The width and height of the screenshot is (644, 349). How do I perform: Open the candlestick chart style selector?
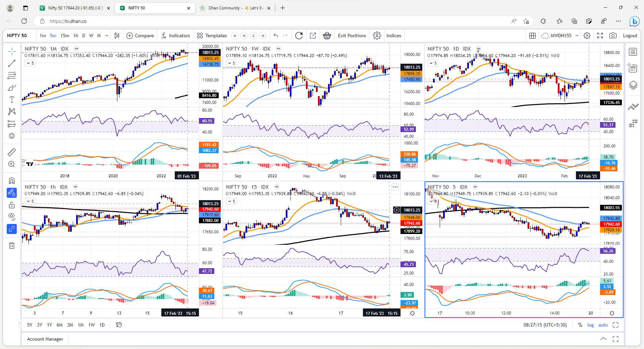click(117, 36)
